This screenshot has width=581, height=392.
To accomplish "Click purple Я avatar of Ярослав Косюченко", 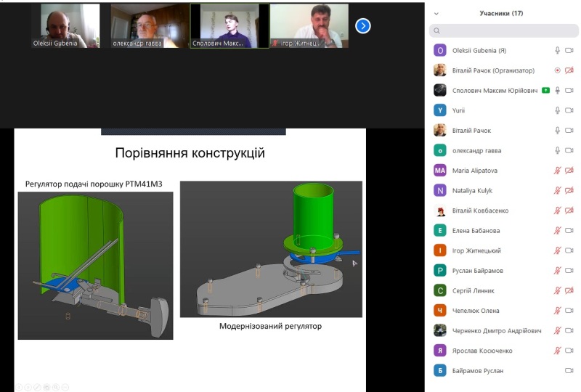I will 440,351.
